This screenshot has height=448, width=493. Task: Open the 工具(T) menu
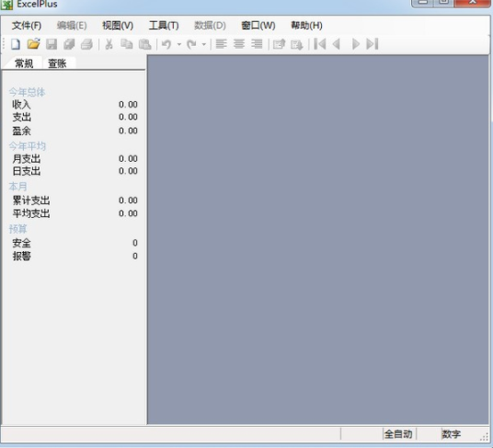(164, 26)
